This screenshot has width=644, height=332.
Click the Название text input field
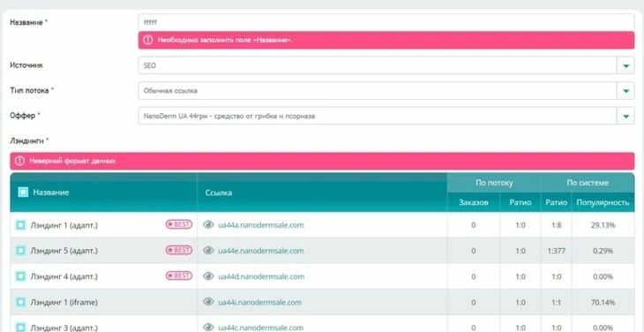(386, 23)
